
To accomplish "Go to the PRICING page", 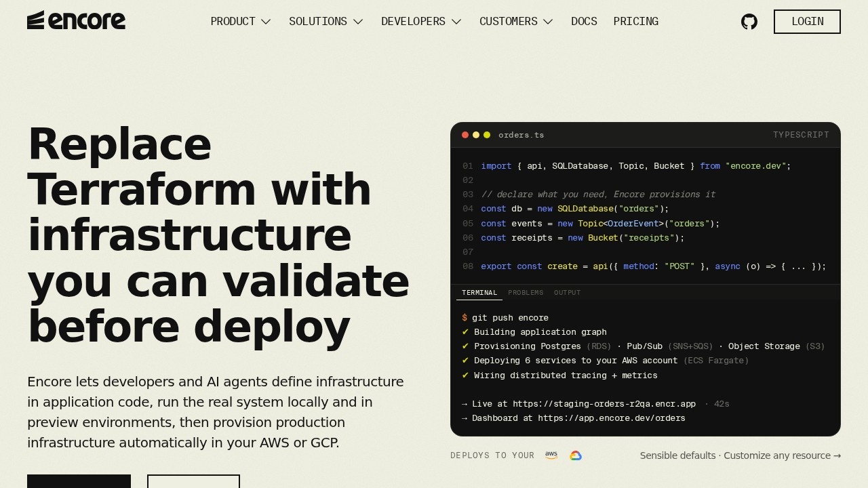I will [x=636, y=22].
